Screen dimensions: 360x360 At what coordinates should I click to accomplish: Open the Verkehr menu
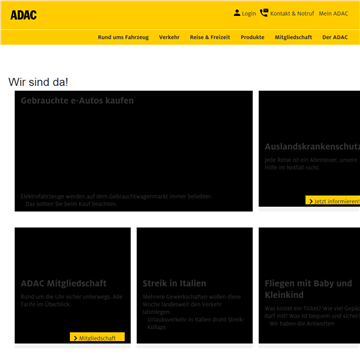click(169, 37)
